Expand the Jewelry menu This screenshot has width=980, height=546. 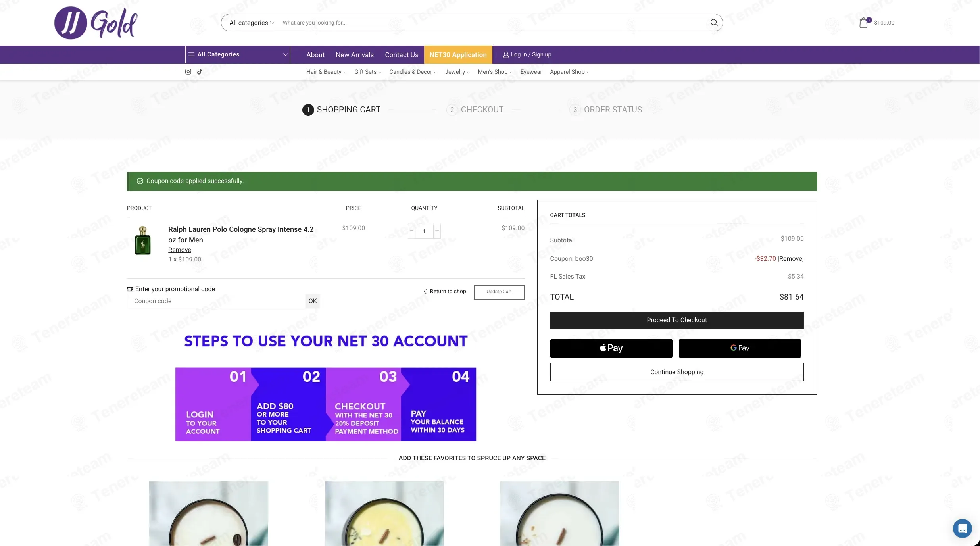(x=457, y=72)
